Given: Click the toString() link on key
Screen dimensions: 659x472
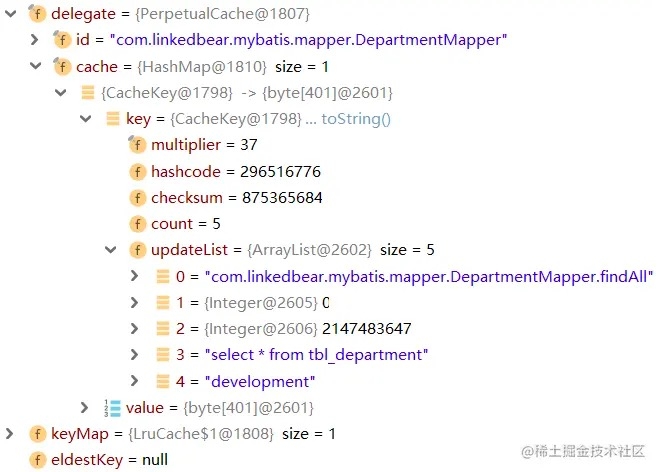Looking at the screenshot, I should tap(355, 119).
